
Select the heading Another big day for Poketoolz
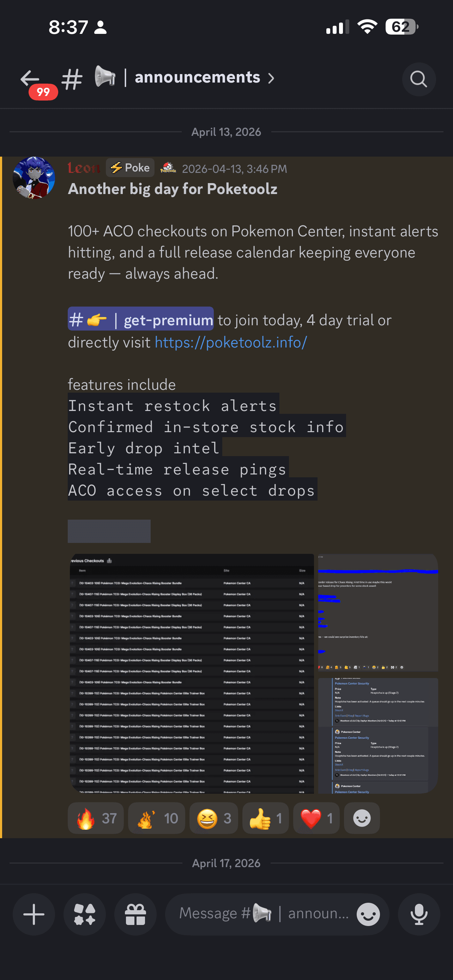[x=173, y=189]
